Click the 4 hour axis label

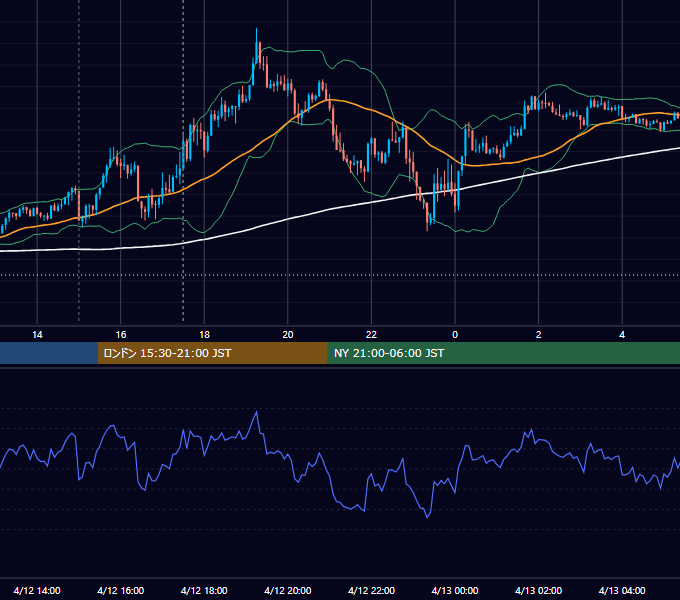pyautogui.click(x=622, y=335)
